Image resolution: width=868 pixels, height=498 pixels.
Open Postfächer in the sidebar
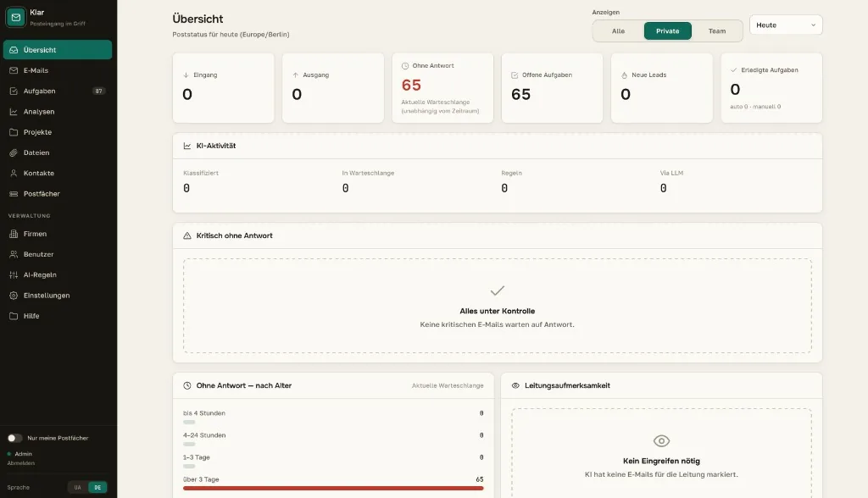point(58,194)
